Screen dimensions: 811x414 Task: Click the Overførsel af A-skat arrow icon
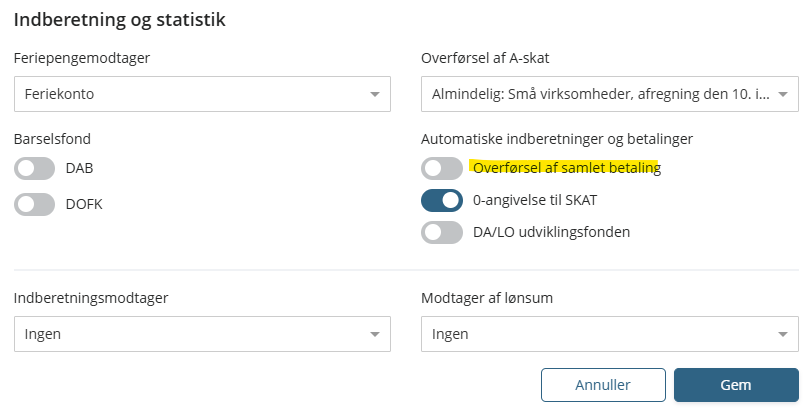(783, 95)
